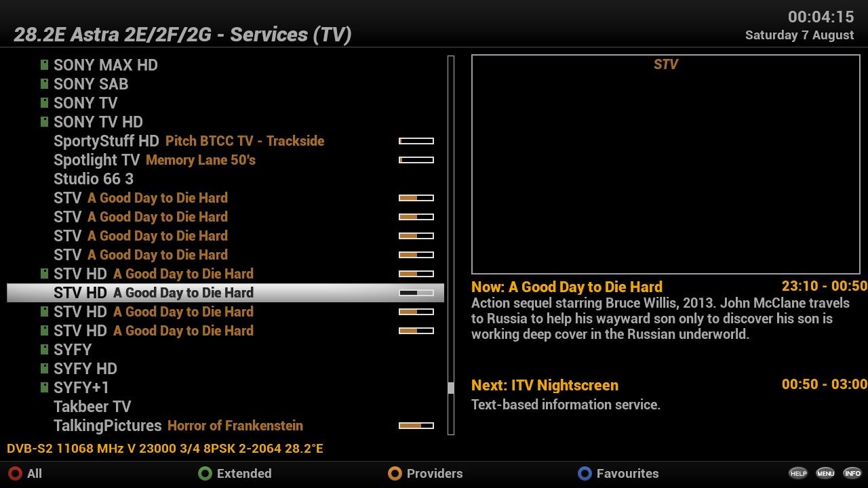This screenshot has width=868, height=488.
Task: Click the yellow Providers button icon
Action: tap(395, 474)
